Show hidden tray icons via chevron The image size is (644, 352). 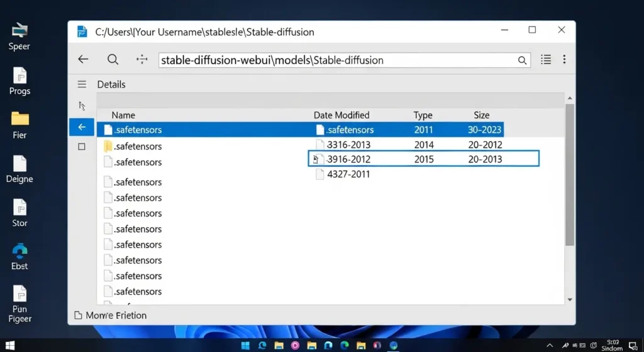tap(550, 346)
